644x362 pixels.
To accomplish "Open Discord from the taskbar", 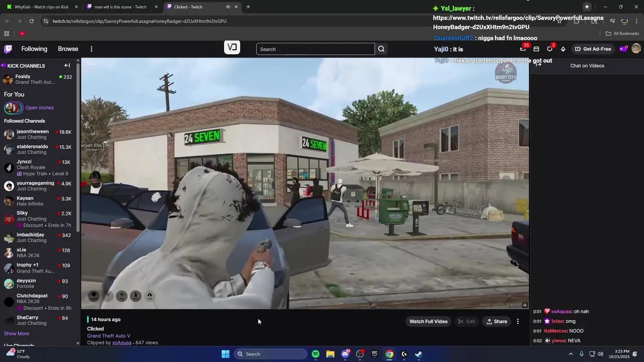I will point(345,354).
